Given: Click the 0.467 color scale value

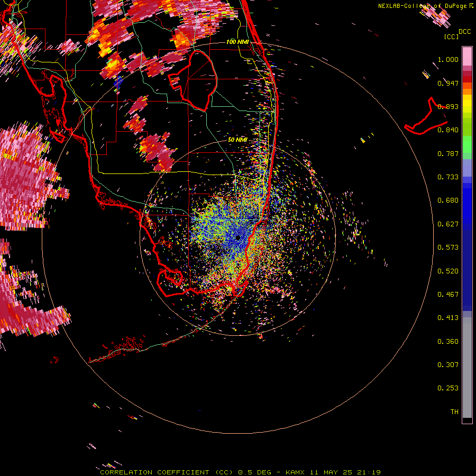Looking at the screenshot, I should [448, 295].
